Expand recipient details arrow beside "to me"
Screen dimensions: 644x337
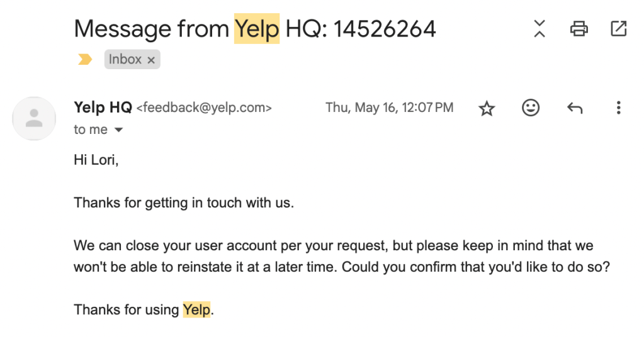[x=118, y=130]
